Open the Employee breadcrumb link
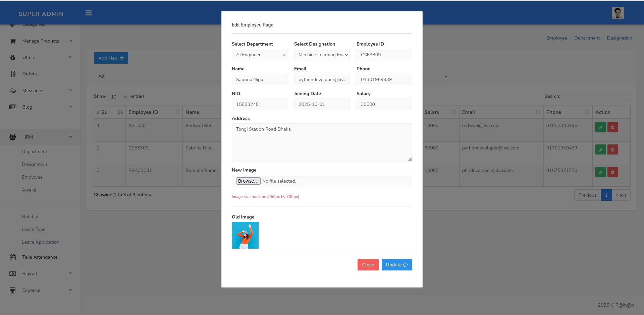 tap(557, 38)
